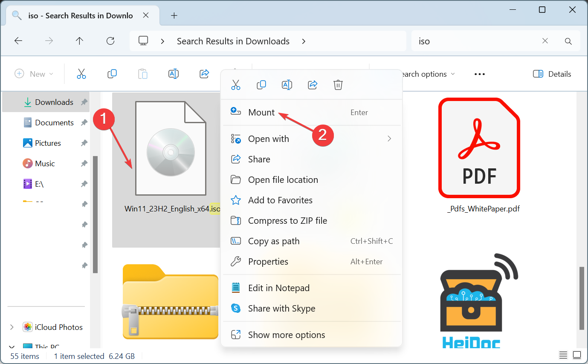Screen dimensions: 588x364
Task: Click the file list vertical scrollbar
Action: point(582,298)
